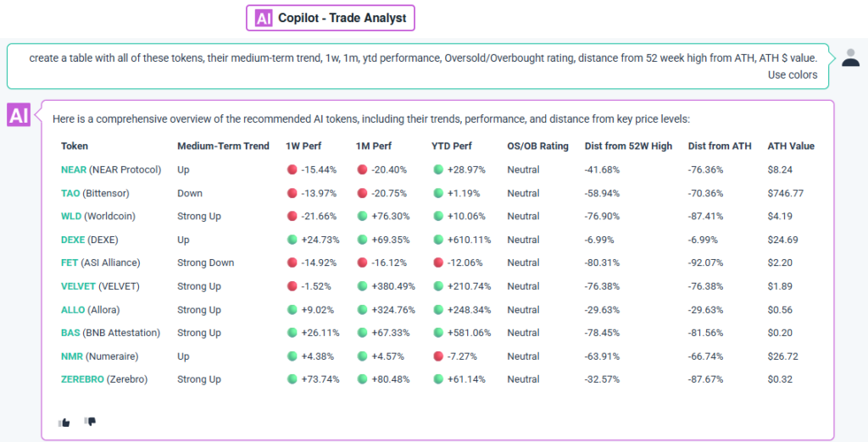The image size is (868, 442).
Task: Open the BAS token link
Action: pos(70,333)
